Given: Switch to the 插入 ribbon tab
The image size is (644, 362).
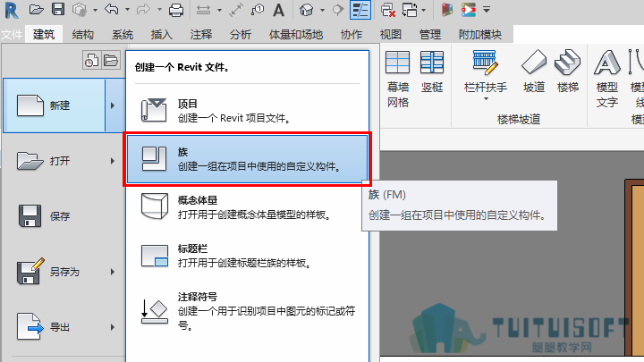Looking at the screenshot, I should click(x=161, y=35).
